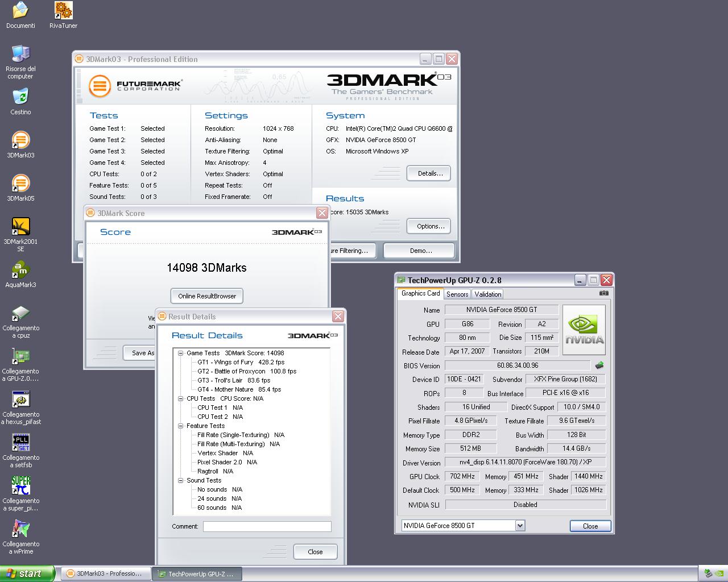Screen dimensions: 728x582
Task: Select GT3 - Troll's Lair result row
Action: [x=234, y=380]
